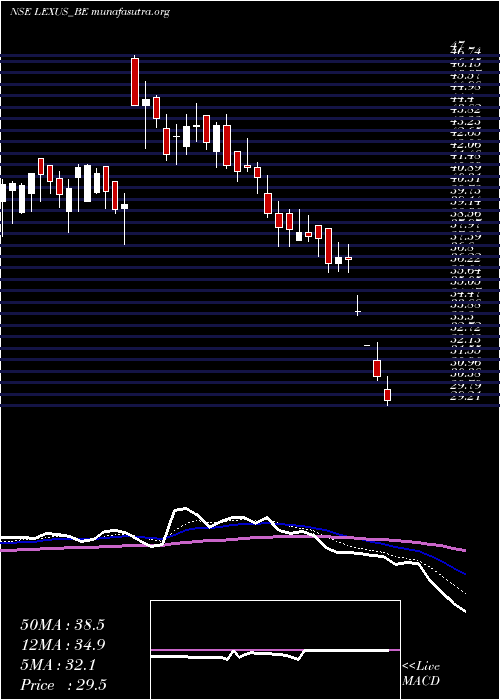The image size is (500, 700).
Task: Click the 34.47 price axis label
Action: pos(466,295)
